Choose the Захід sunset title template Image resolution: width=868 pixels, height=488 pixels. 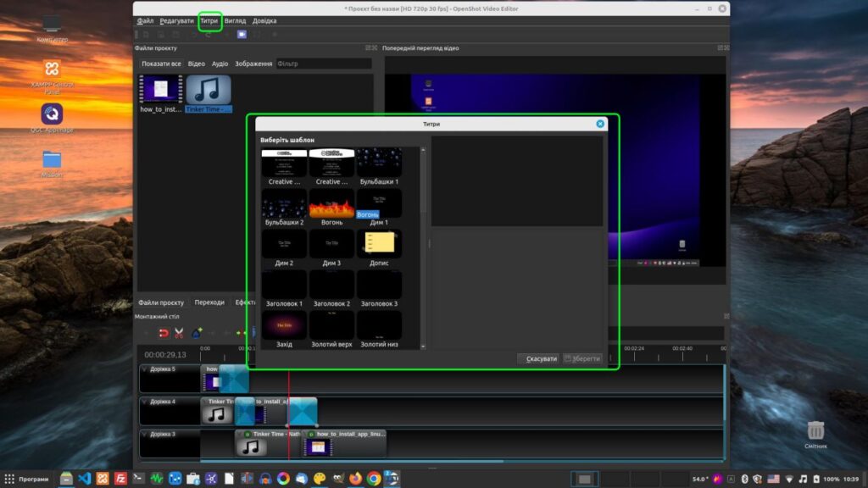pos(284,330)
